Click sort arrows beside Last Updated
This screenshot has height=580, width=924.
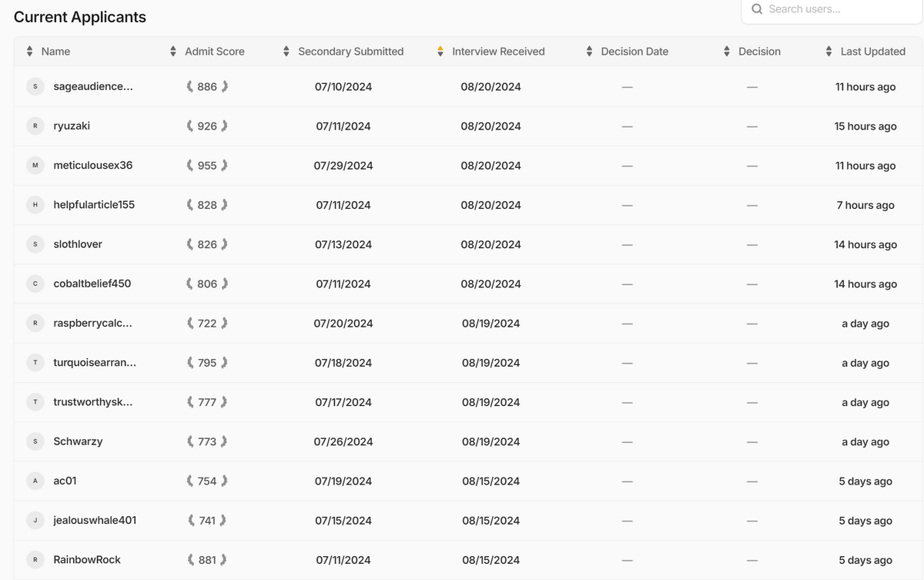tap(829, 52)
